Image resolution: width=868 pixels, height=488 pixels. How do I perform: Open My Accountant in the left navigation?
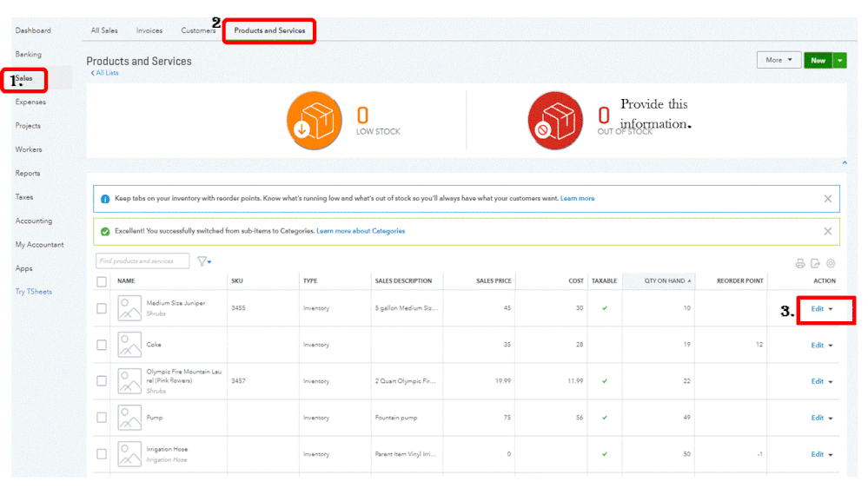pyautogui.click(x=39, y=245)
